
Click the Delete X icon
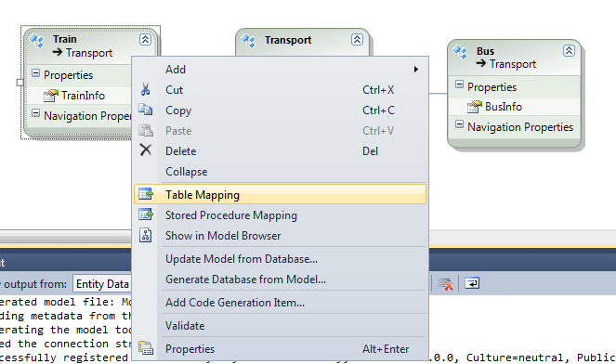pyautogui.click(x=146, y=149)
